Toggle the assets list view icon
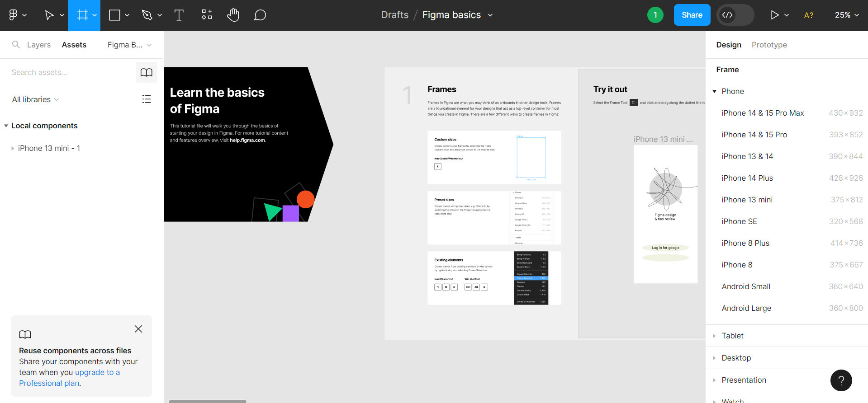Image resolution: width=868 pixels, height=403 pixels. [x=147, y=99]
